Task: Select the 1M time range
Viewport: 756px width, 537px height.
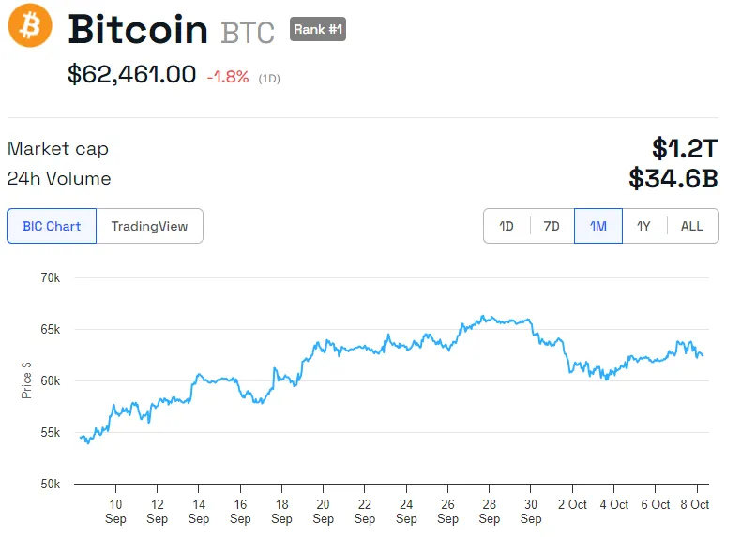Action: point(597,226)
